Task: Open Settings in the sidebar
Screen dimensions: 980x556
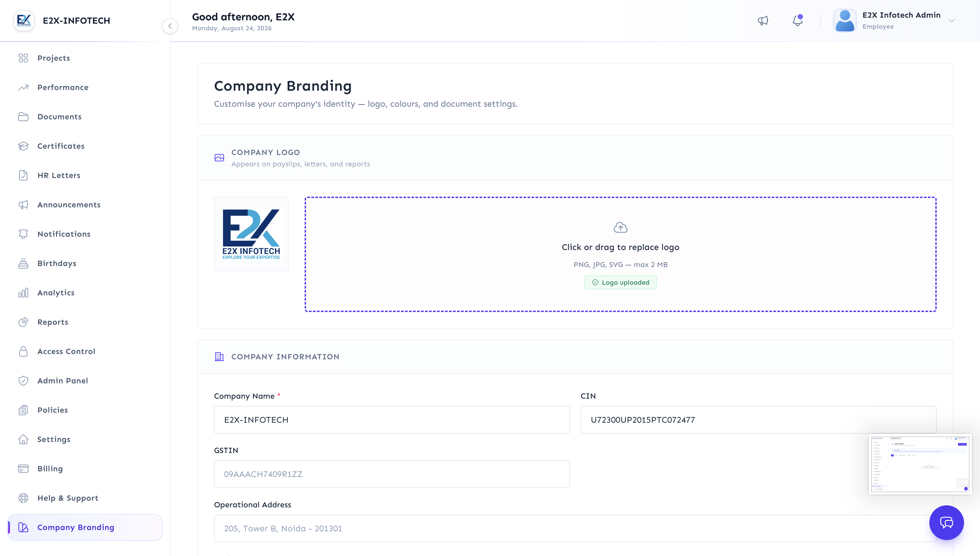Action: (x=85, y=440)
